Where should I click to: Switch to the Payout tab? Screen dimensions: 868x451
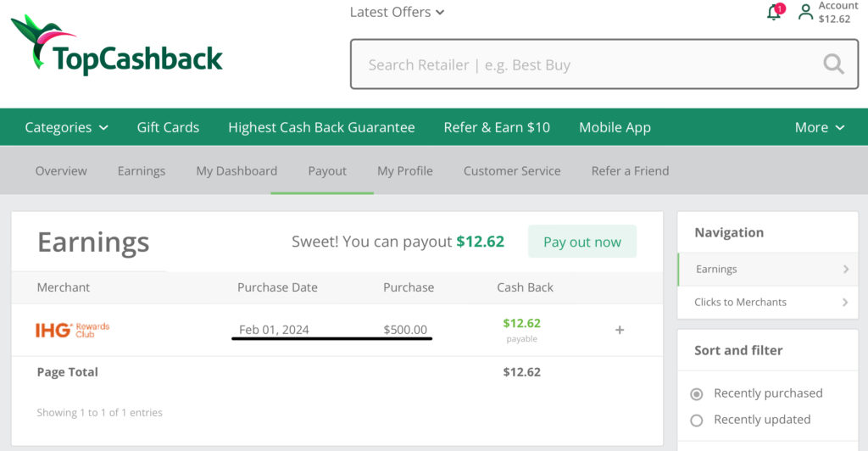click(327, 170)
